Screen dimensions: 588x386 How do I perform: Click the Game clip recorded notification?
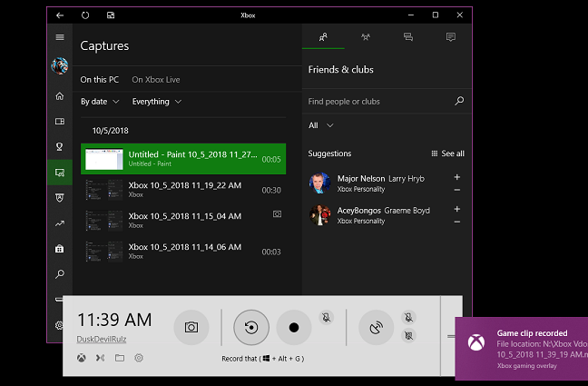[522, 349]
